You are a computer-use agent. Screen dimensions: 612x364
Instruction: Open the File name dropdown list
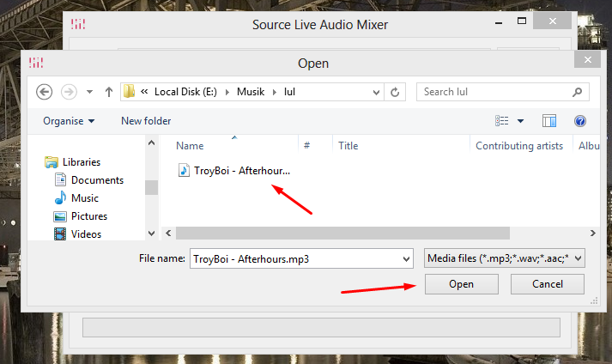point(406,259)
